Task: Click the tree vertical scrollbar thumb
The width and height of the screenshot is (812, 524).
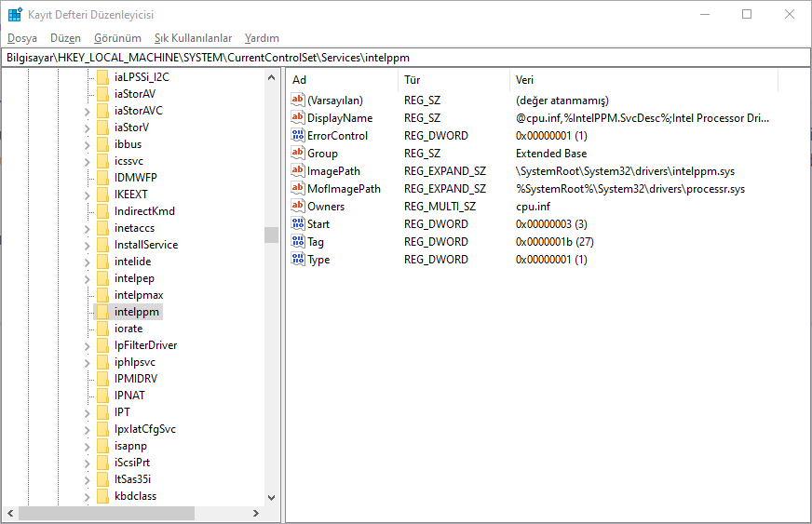Action: (271, 235)
